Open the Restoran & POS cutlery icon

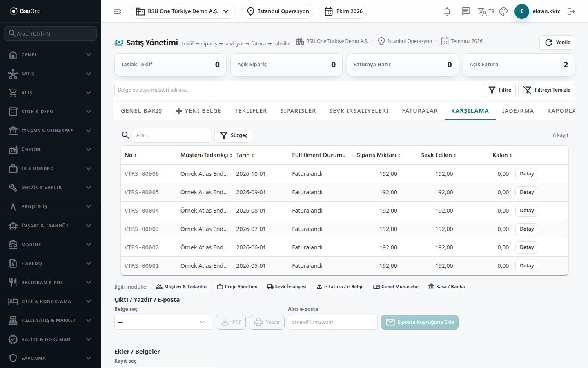point(13,283)
